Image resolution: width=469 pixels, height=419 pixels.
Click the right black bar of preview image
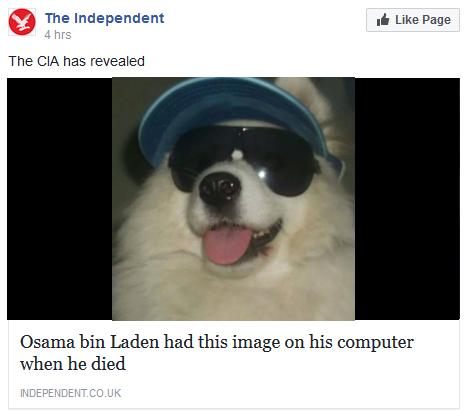(x=407, y=199)
